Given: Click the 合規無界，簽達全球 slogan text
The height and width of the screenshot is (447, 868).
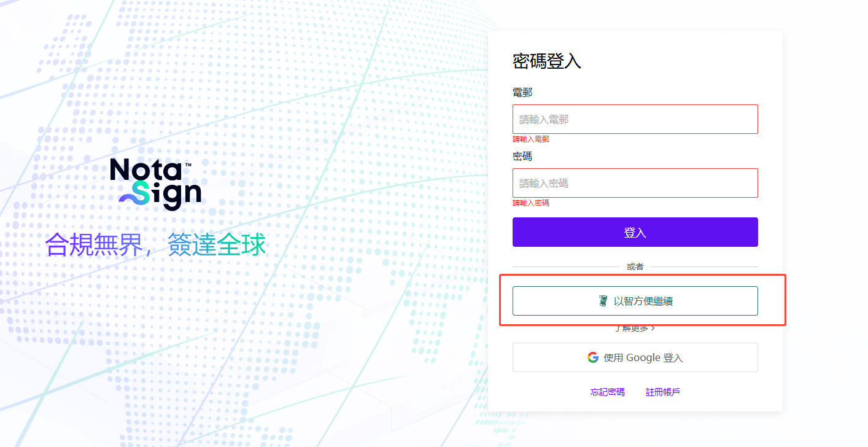Looking at the screenshot, I should (x=155, y=245).
